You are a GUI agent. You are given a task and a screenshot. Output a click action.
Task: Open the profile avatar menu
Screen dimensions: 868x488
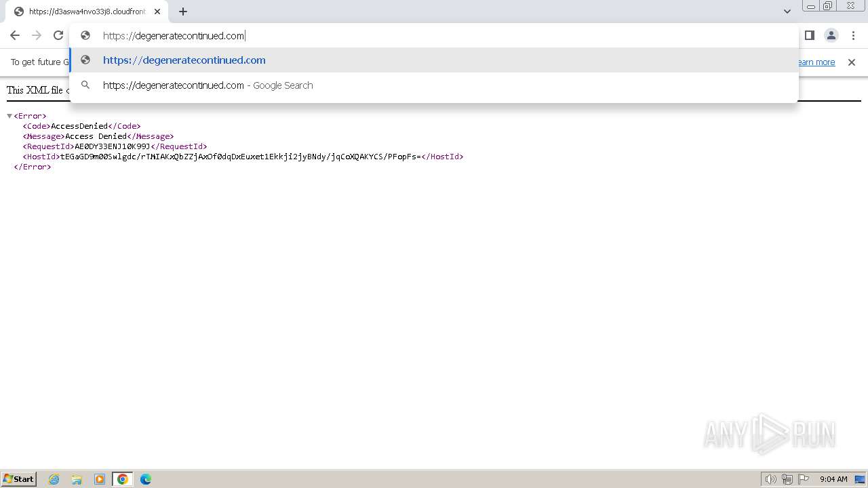pyautogui.click(x=831, y=35)
